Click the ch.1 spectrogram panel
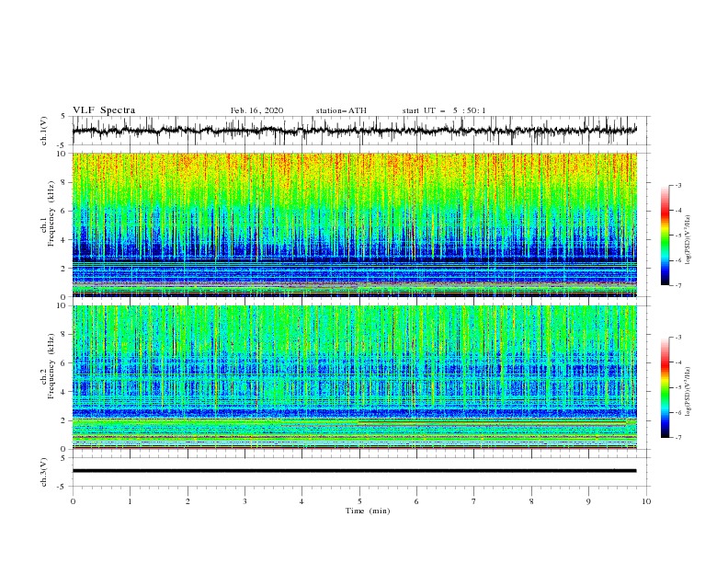This screenshot has width=728, height=563. point(354,224)
